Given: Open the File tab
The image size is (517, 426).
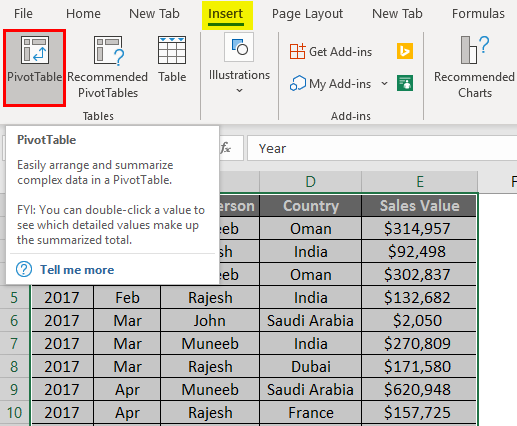Looking at the screenshot, I should pyautogui.click(x=23, y=14).
